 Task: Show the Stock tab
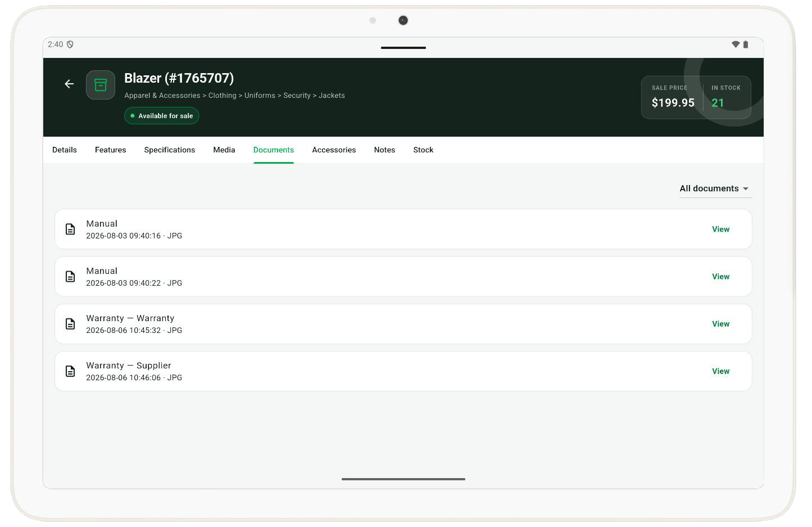click(x=423, y=150)
